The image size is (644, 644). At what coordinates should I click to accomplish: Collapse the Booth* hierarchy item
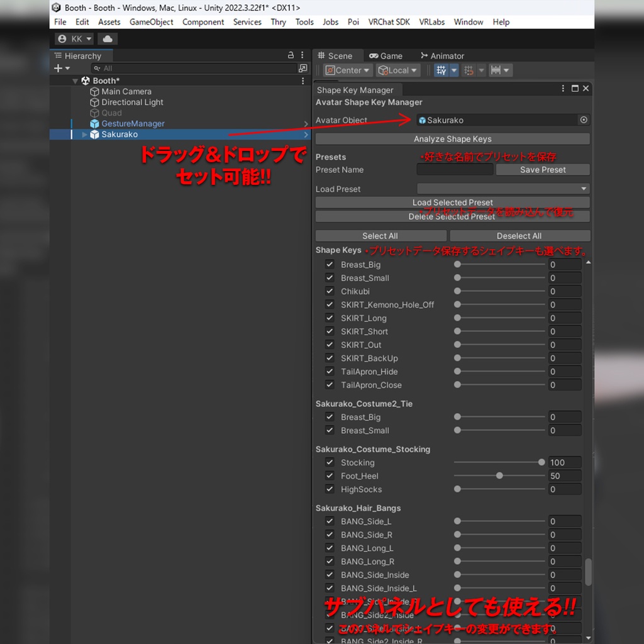(75, 80)
